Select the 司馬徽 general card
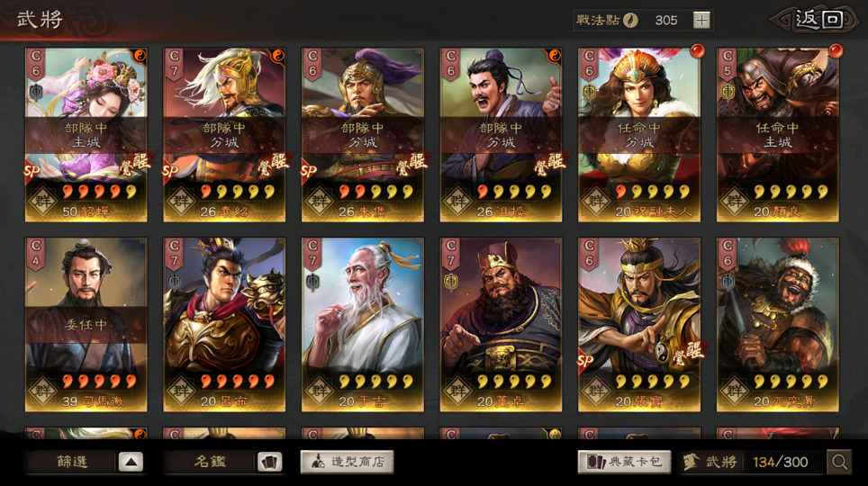 [x=86, y=324]
